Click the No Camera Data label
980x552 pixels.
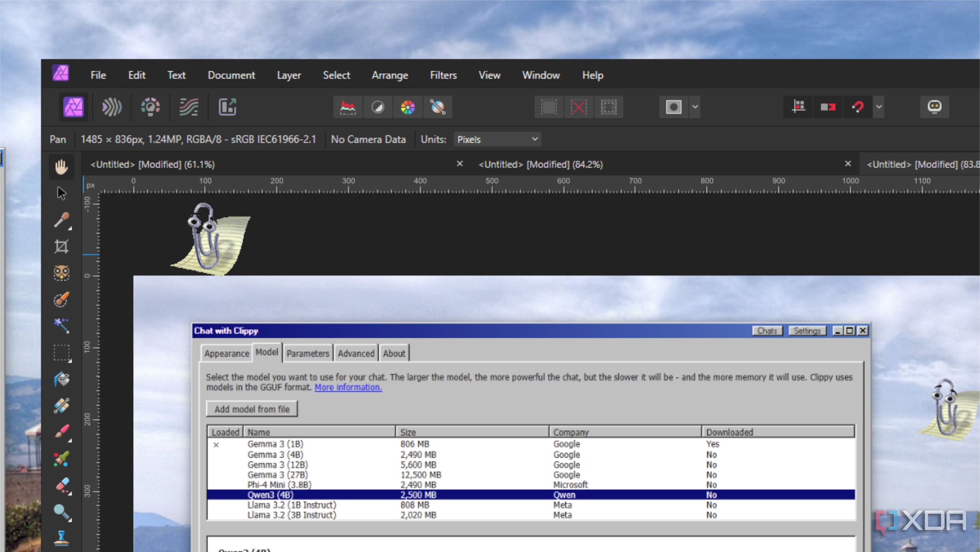click(368, 139)
